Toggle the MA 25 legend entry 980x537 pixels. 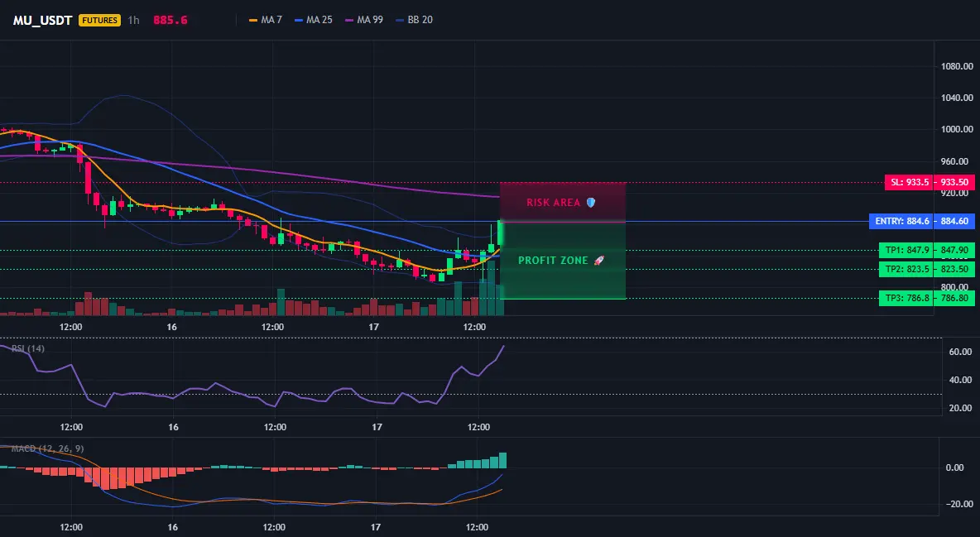314,20
